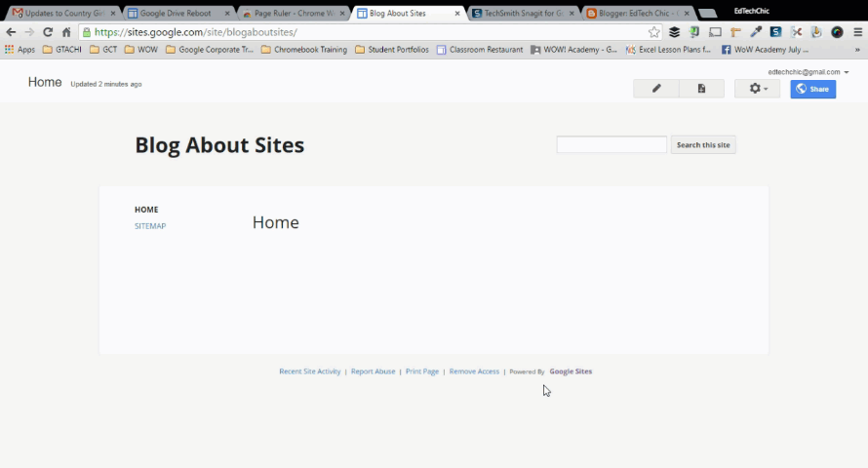
Task: Open a new tab
Action: pos(707,14)
